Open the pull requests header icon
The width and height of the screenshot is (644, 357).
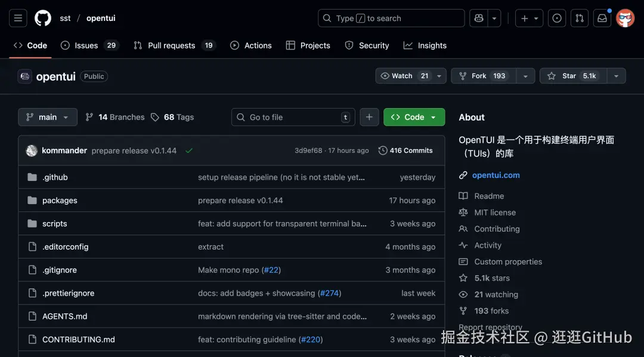tap(579, 19)
